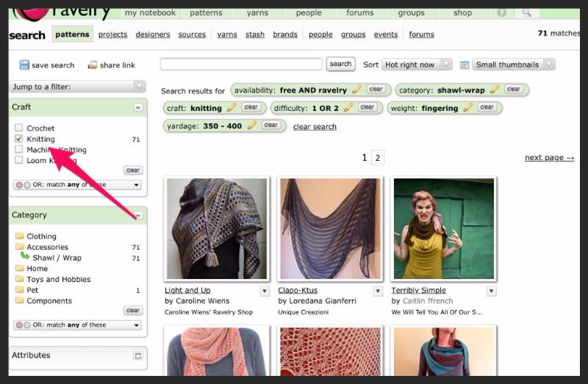Open the Sort Hot right now dropdown
Viewport: 588px width, 384px height.
pos(417,65)
